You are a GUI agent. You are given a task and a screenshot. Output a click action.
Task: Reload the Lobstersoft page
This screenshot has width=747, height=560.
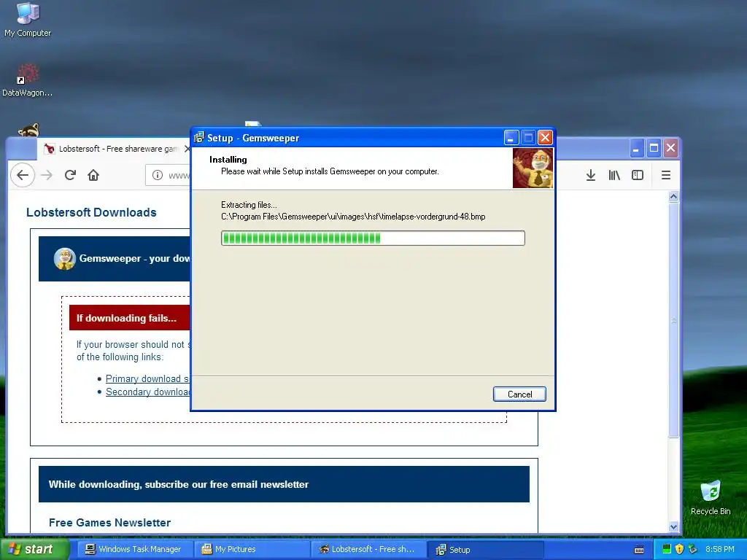pos(70,175)
